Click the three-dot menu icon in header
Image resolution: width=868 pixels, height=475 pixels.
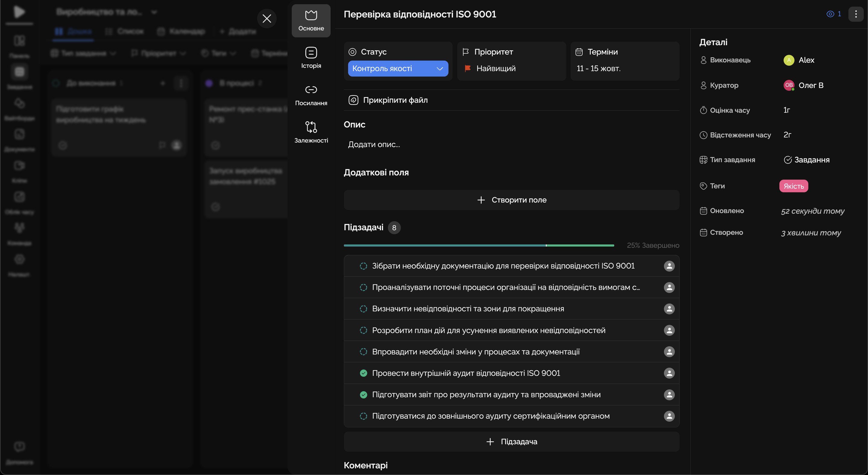point(856,14)
